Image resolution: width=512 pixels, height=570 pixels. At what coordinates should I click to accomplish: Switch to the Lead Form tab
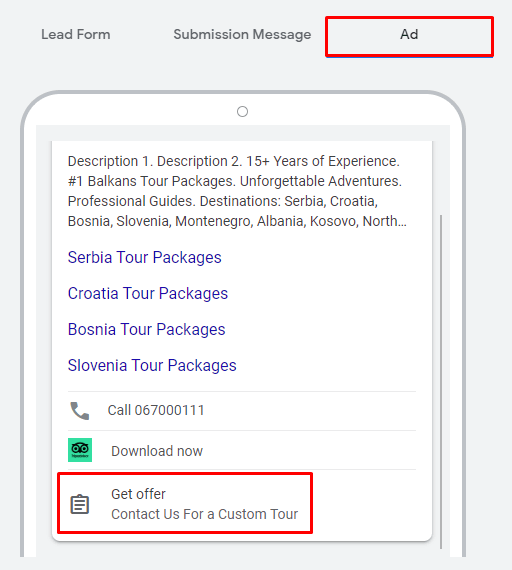(76, 35)
